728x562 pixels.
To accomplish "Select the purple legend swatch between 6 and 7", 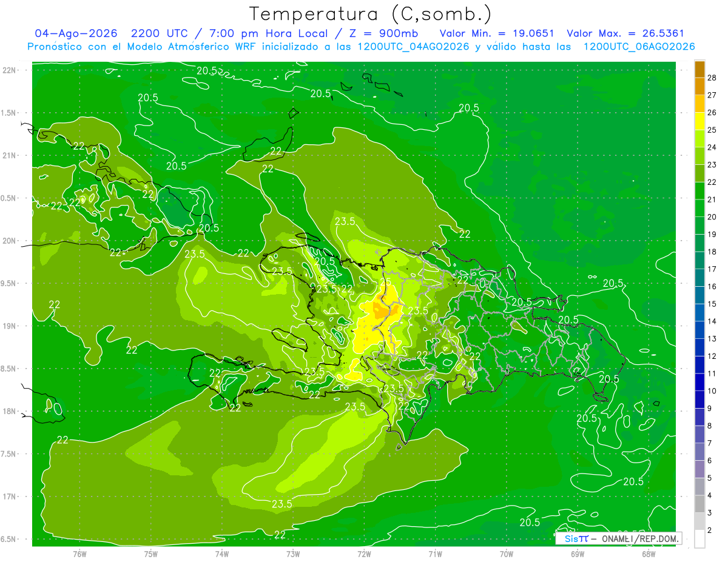I will point(699,452).
